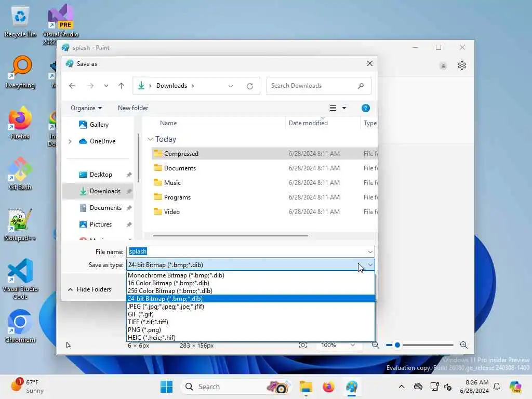Choose HEIC format

[x=251, y=338]
